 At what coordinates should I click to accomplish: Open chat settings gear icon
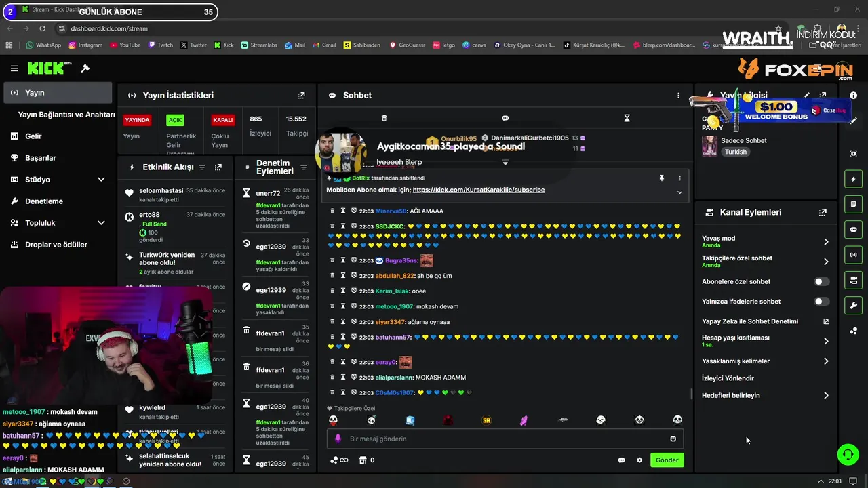(x=639, y=460)
